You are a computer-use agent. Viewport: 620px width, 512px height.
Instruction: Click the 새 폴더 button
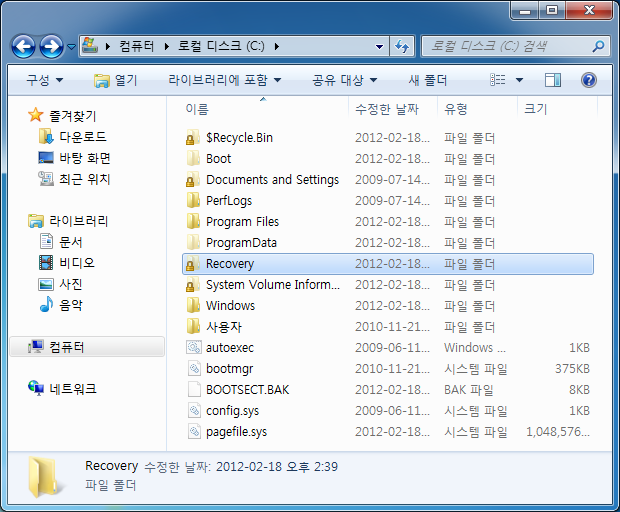pos(428,80)
